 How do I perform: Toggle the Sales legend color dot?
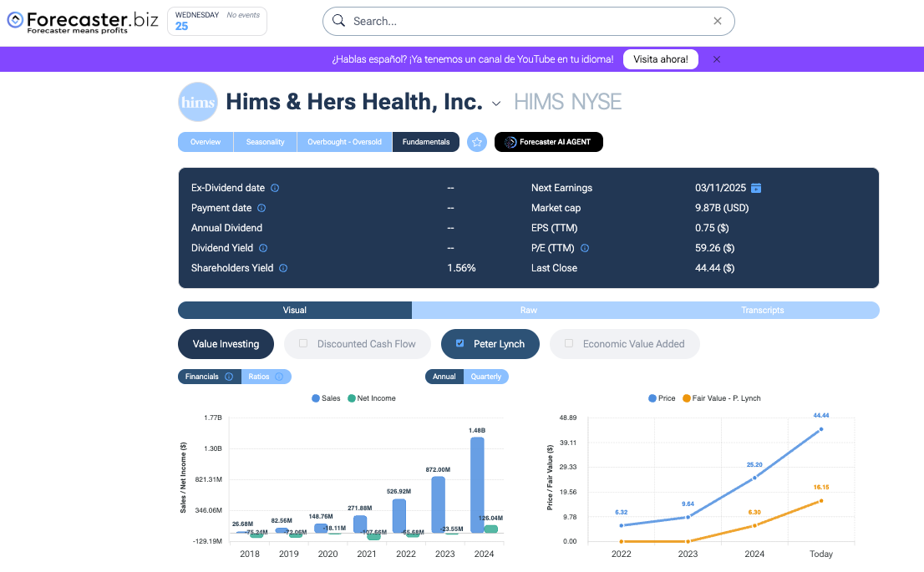click(x=316, y=398)
